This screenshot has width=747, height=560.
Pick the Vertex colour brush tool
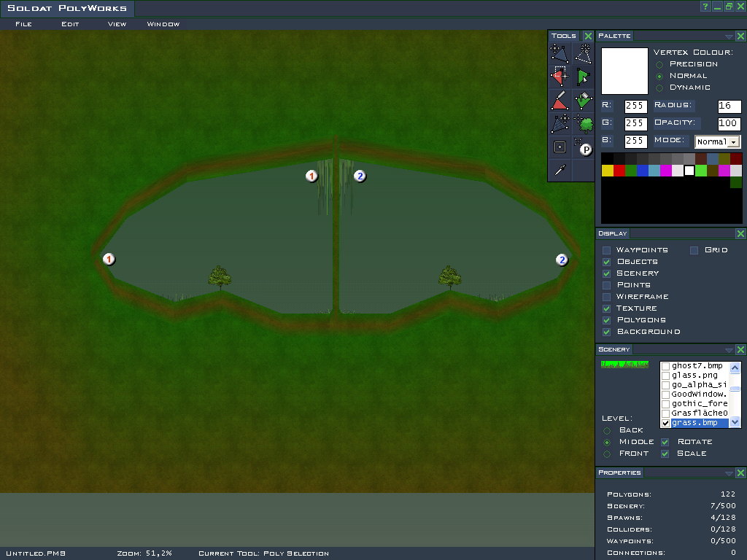tap(560, 100)
